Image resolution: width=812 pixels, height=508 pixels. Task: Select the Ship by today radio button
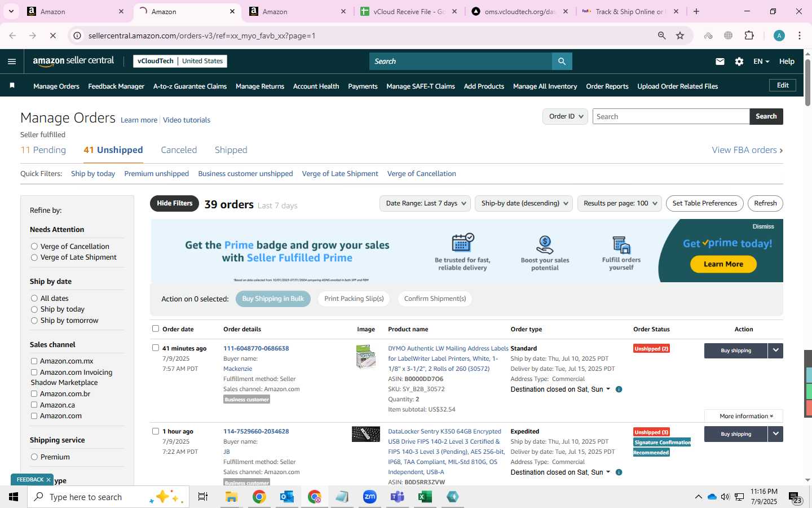34,309
